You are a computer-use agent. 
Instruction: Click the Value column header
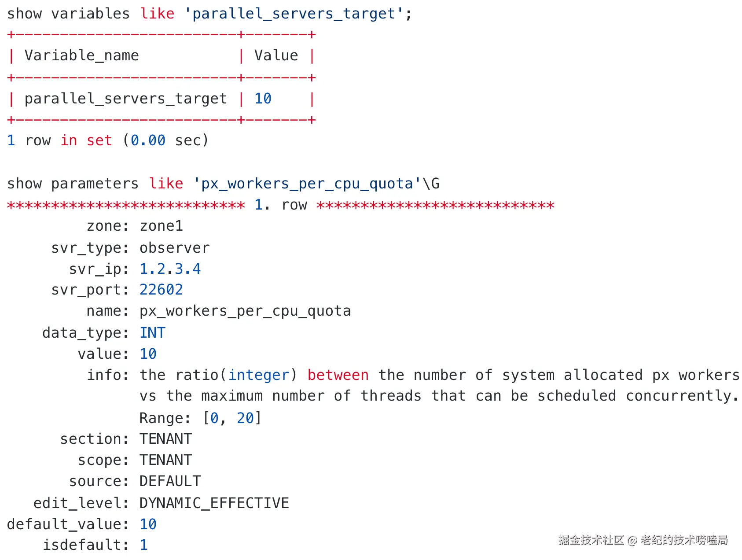tap(276, 55)
